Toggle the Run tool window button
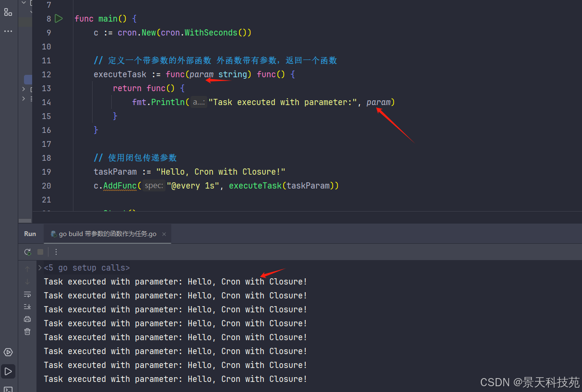This screenshot has height=392, width=582. point(8,371)
